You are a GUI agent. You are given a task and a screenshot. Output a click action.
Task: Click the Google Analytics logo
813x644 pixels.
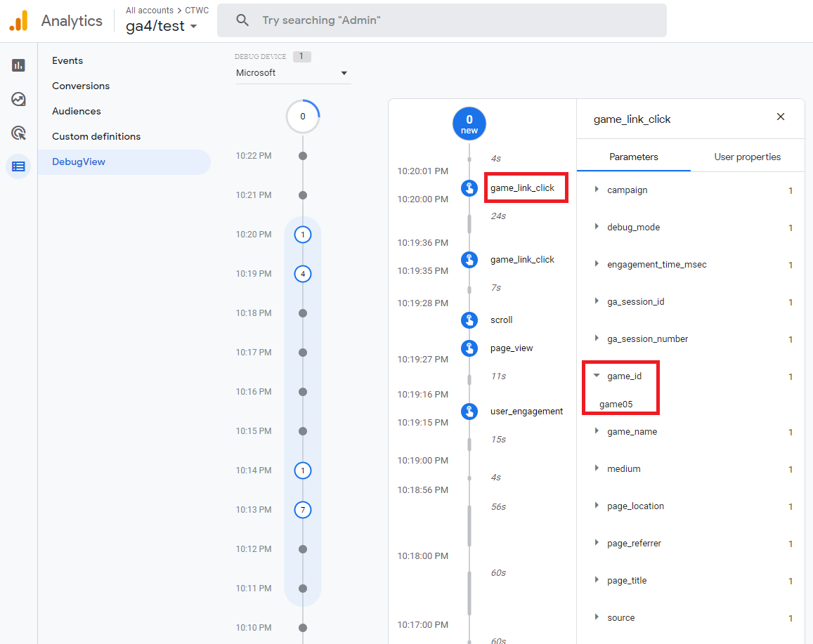19,20
